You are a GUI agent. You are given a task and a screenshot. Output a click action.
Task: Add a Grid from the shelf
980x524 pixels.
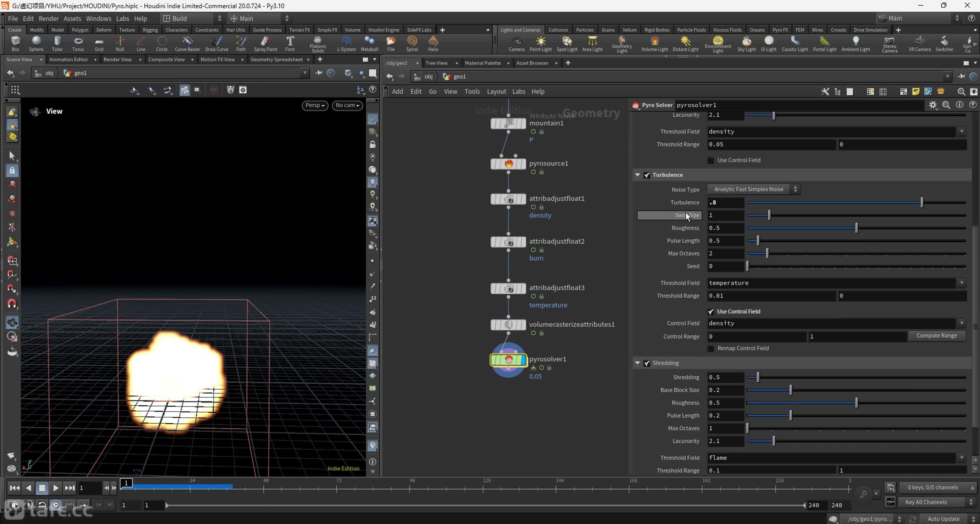[99, 44]
